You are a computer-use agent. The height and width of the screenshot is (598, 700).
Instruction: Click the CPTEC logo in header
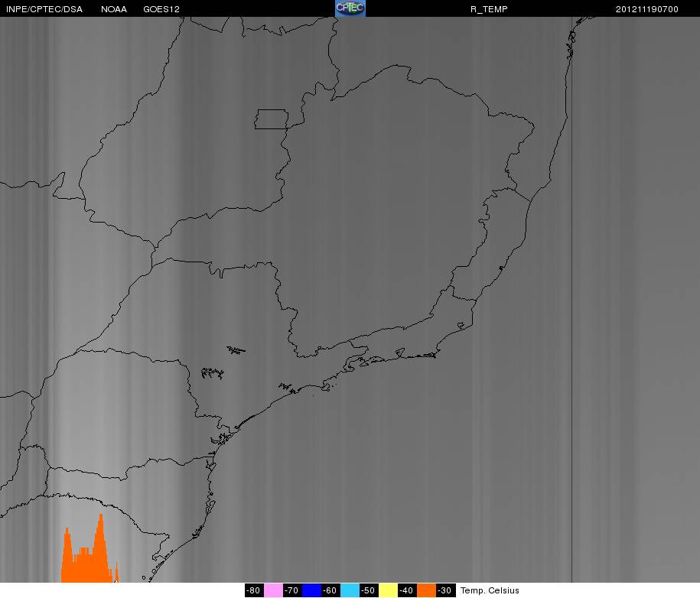[x=350, y=8]
